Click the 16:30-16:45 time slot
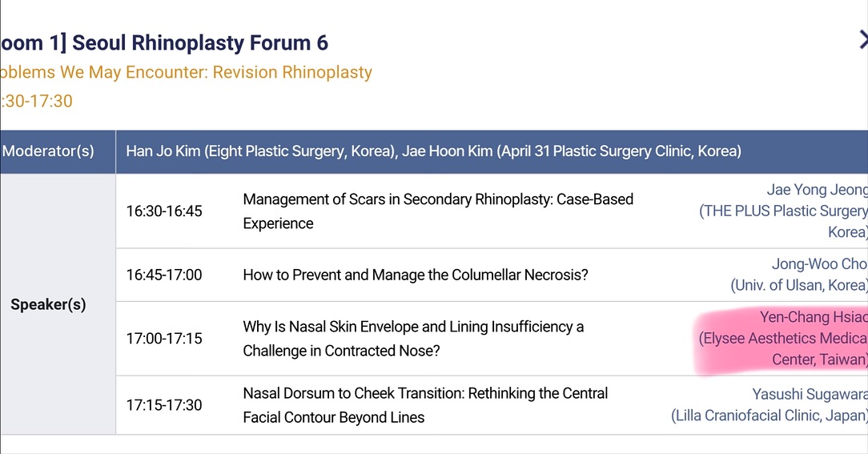868x454 pixels. pos(164,211)
